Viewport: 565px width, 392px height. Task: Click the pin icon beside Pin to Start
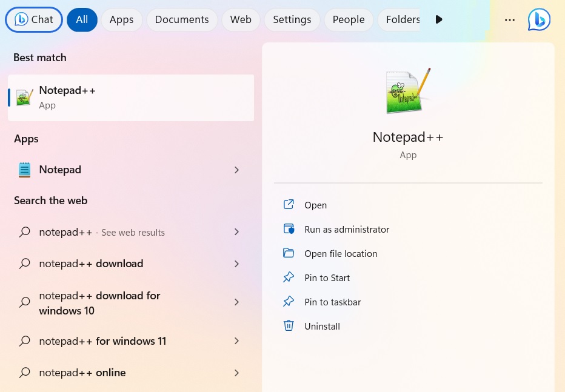point(289,277)
